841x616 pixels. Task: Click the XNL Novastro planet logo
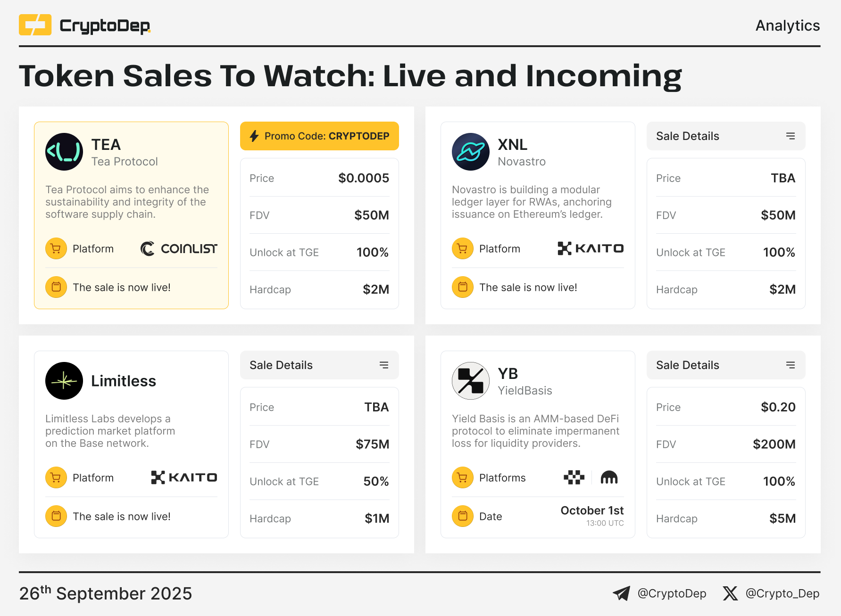point(471,152)
